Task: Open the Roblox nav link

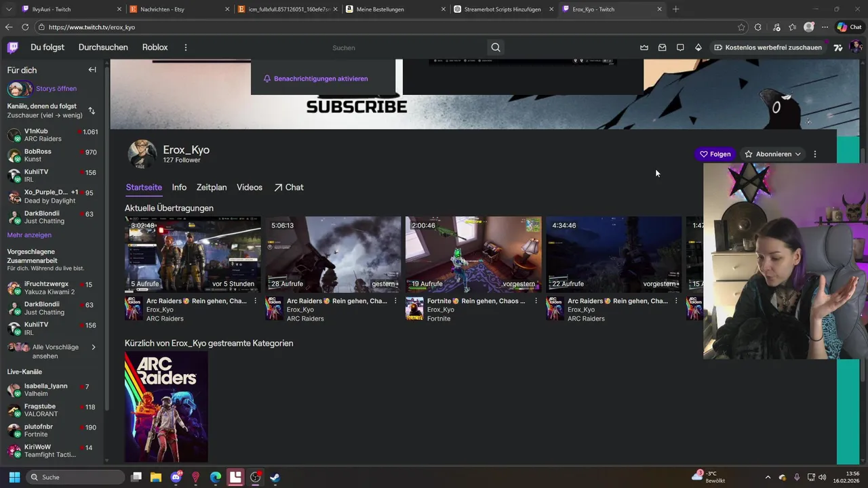Action: tap(155, 47)
